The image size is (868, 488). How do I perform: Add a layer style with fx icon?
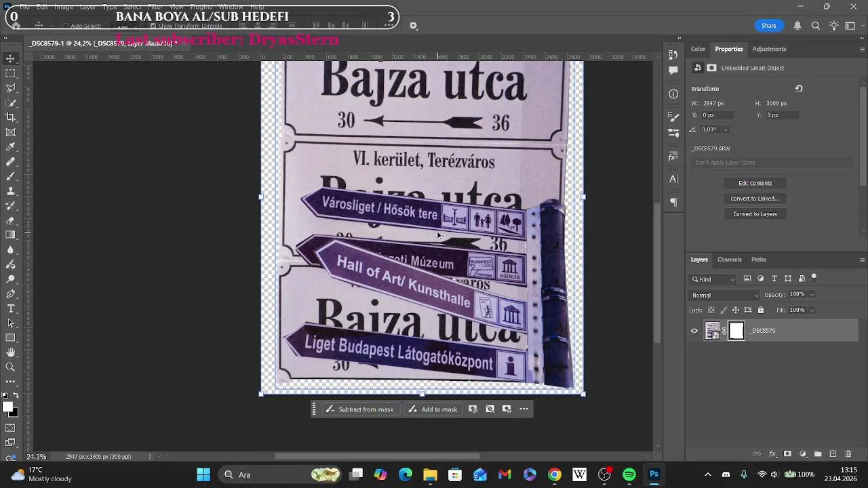click(x=772, y=454)
